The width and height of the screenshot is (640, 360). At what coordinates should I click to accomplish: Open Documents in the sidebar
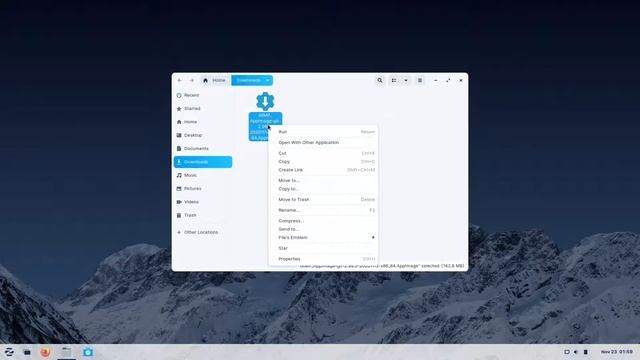pyautogui.click(x=203, y=149)
